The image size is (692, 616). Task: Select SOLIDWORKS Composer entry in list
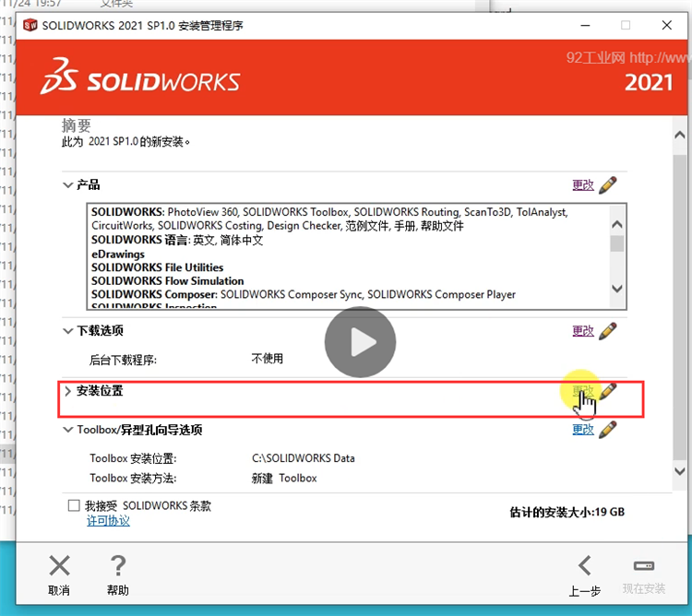tap(304, 294)
